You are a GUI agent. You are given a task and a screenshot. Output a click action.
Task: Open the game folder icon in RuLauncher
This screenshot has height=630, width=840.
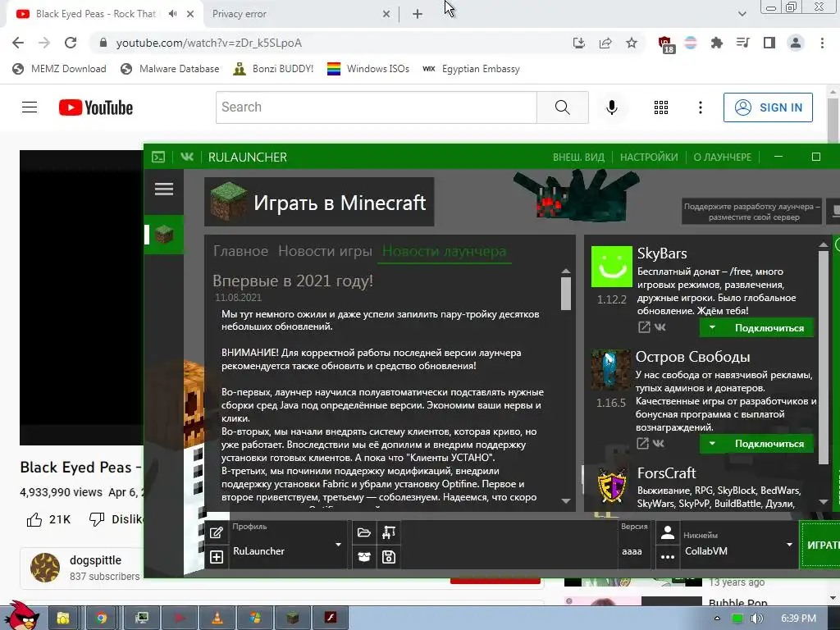(363, 532)
